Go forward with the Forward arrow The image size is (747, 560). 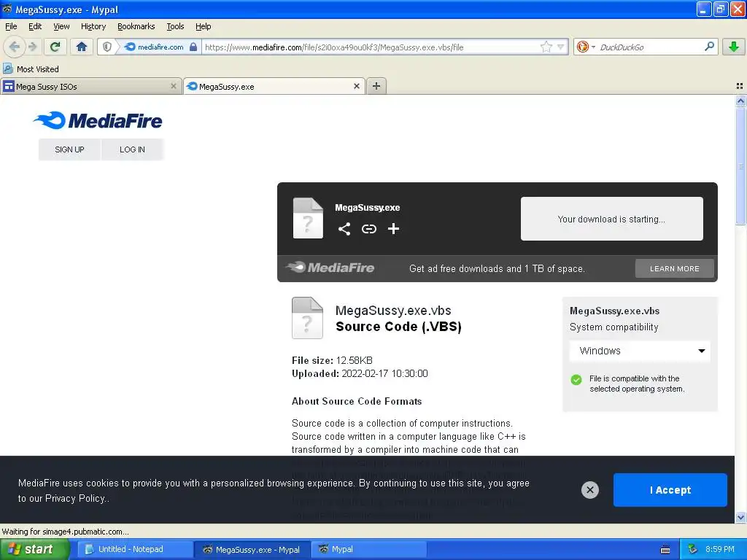pyautogui.click(x=32, y=47)
